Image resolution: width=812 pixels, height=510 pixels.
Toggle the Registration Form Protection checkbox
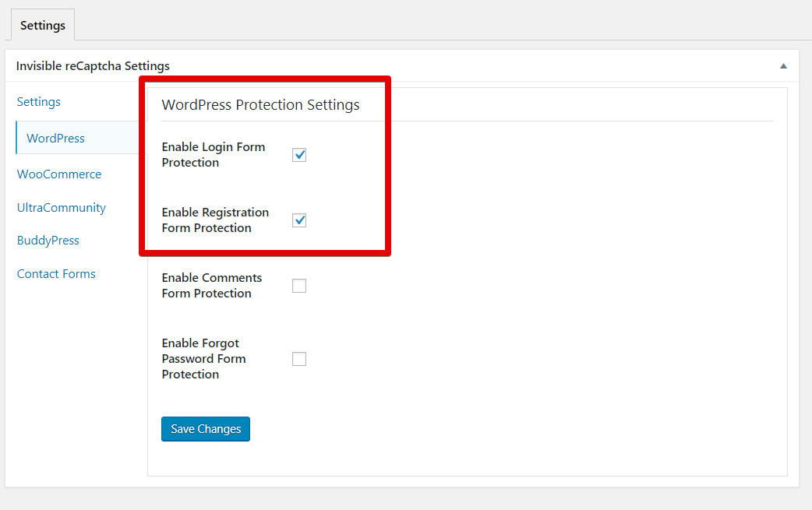click(x=299, y=220)
